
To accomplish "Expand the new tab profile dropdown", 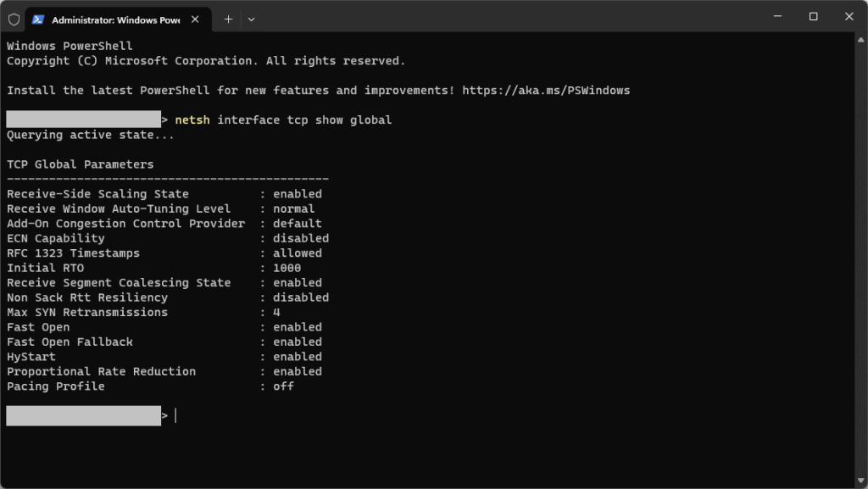I will click(251, 19).
